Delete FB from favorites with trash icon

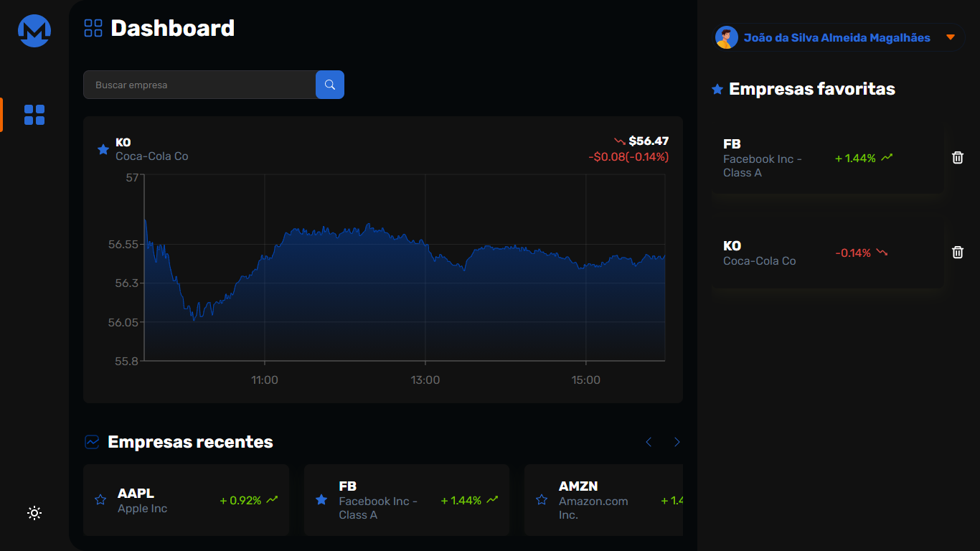coord(957,158)
